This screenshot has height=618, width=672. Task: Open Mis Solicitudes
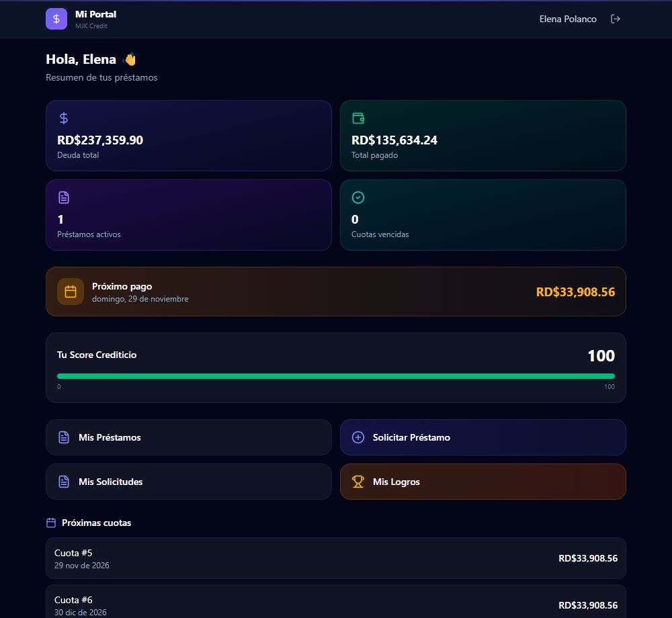pos(189,482)
